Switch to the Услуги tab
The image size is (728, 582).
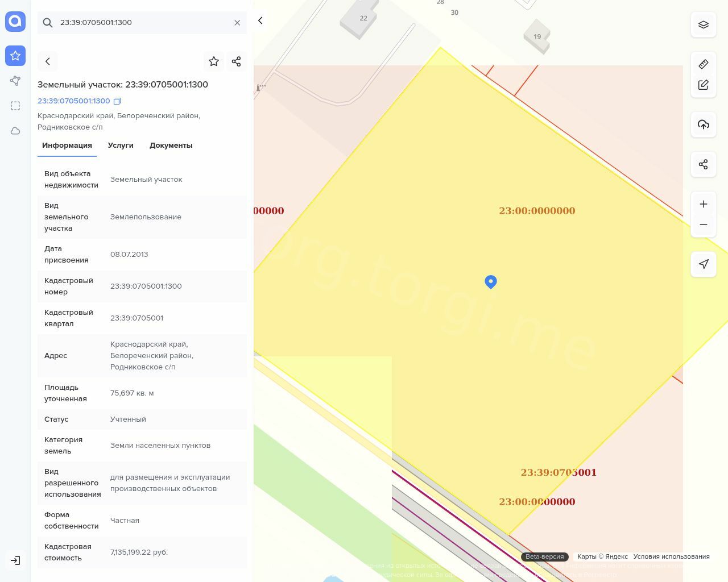121,145
